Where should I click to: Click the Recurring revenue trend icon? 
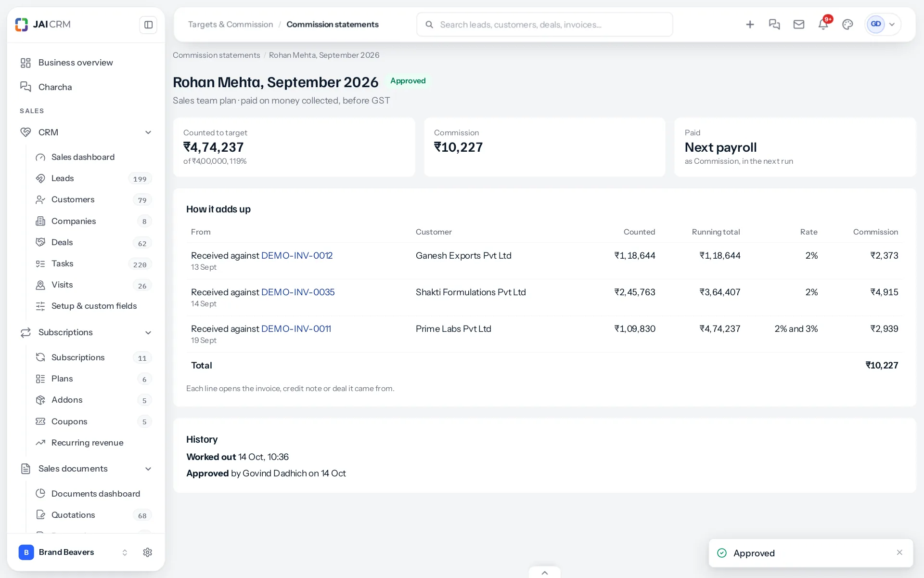coord(40,443)
